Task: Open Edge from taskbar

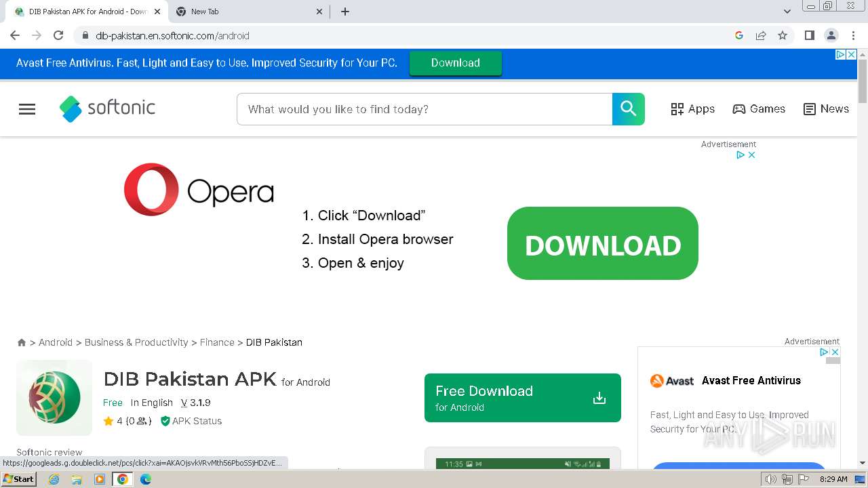Action: (x=146, y=479)
